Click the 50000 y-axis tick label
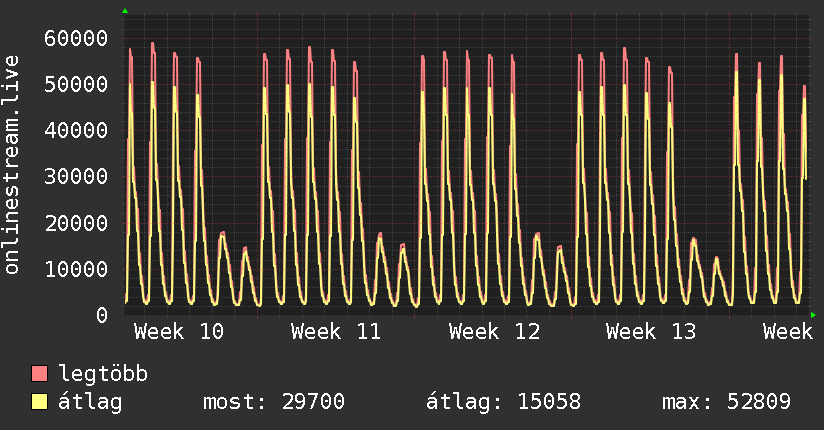Viewport: 824px width, 430px height. [x=76, y=84]
